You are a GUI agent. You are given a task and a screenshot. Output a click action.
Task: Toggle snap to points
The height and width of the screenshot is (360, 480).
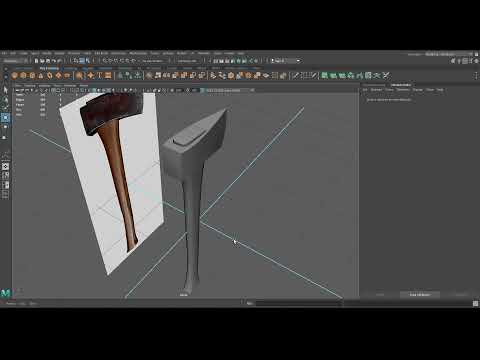116,61
